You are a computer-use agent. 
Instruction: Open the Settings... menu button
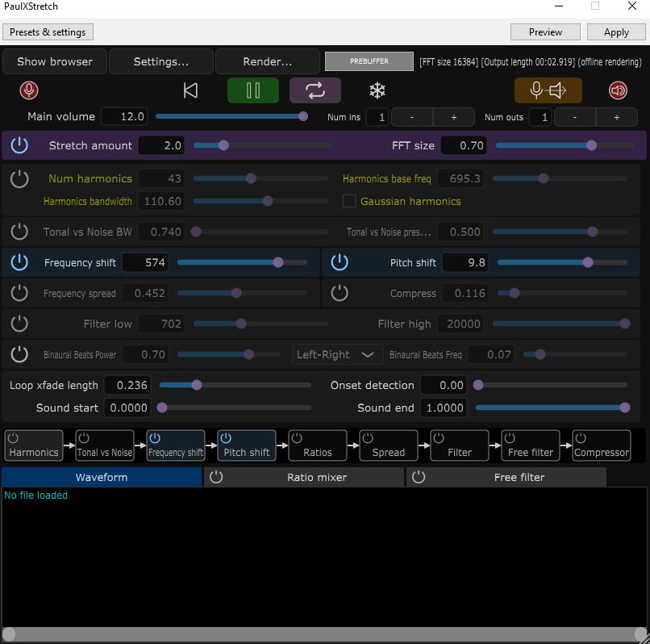click(160, 61)
